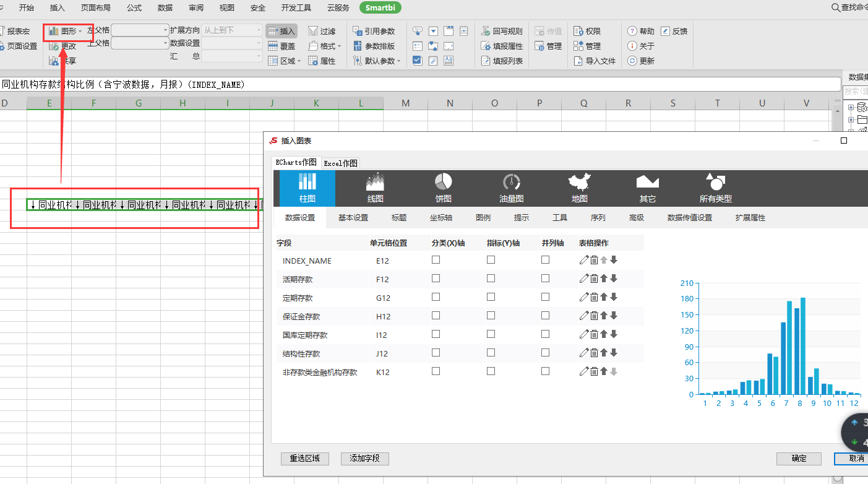Click 确定 to confirm the chart
Screen dimensions: 868x484
799,459
